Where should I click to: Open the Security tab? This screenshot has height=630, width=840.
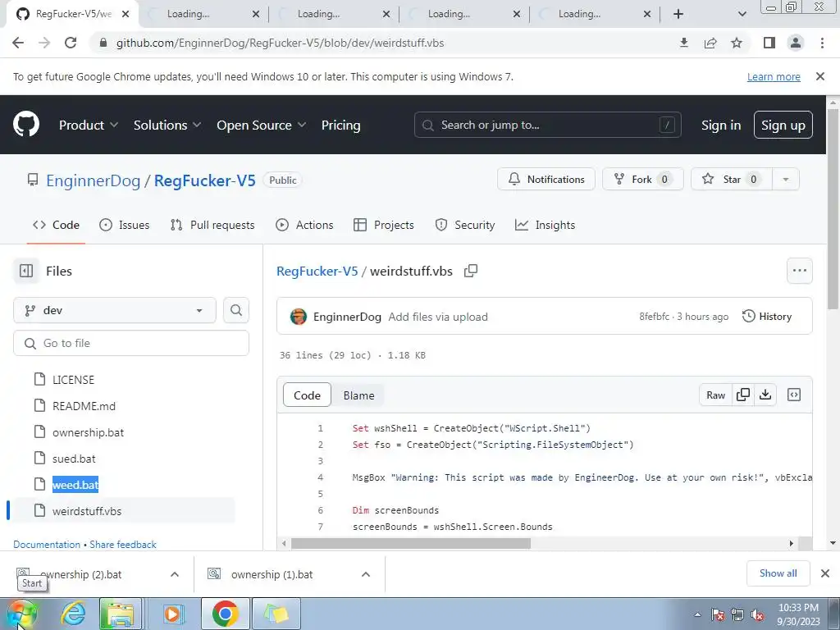pos(465,225)
